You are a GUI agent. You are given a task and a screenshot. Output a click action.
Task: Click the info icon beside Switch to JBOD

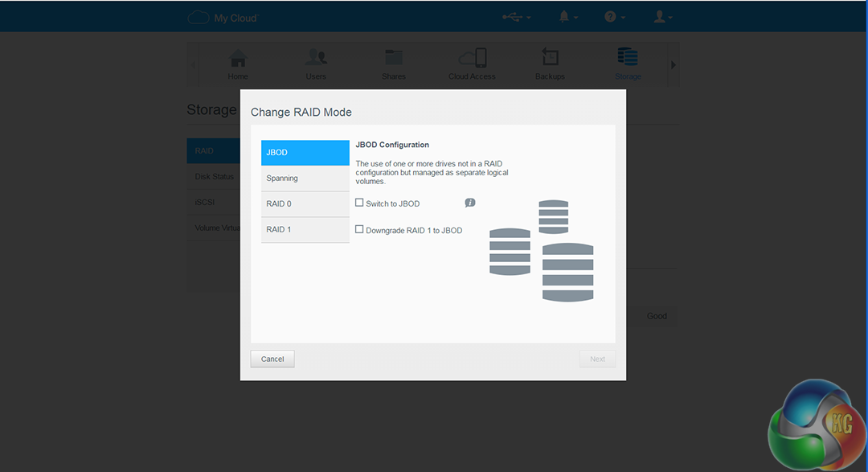pos(470,203)
